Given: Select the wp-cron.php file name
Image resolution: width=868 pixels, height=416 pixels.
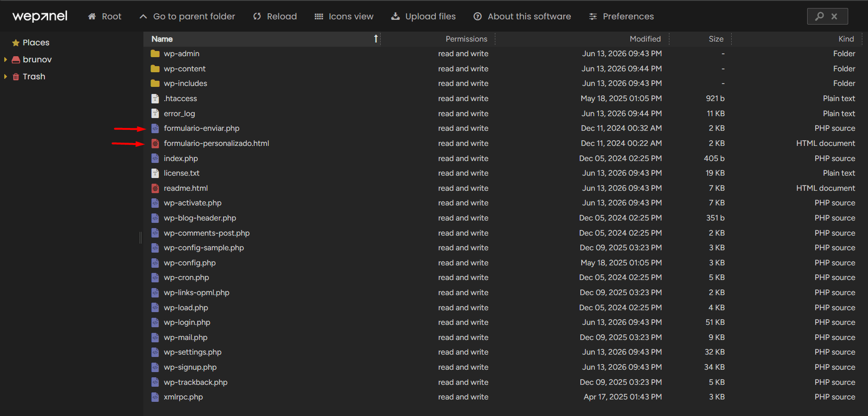Looking at the screenshot, I should 186,277.
